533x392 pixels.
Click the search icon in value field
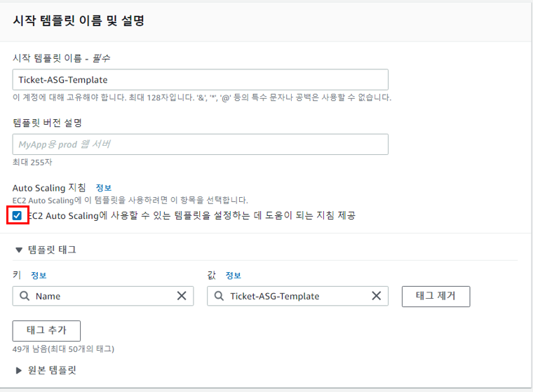point(219,296)
